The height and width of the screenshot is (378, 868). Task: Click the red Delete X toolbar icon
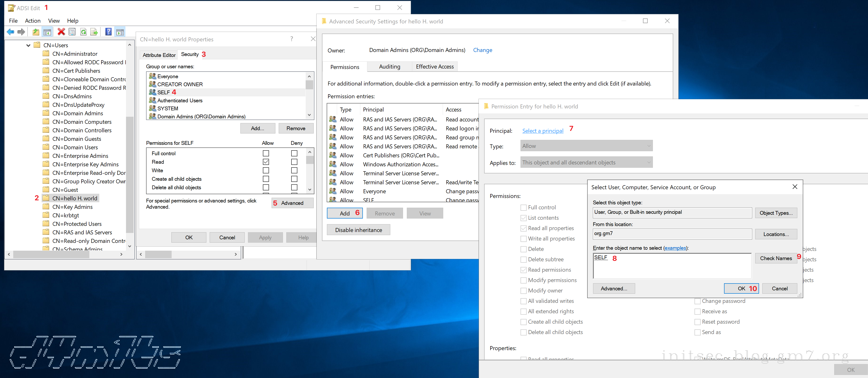pyautogui.click(x=61, y=32)
